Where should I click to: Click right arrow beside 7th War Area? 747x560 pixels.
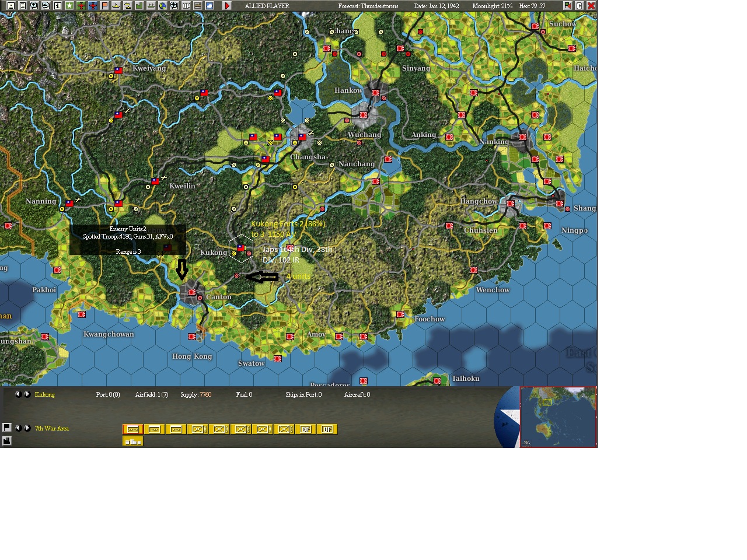(27, 428)
